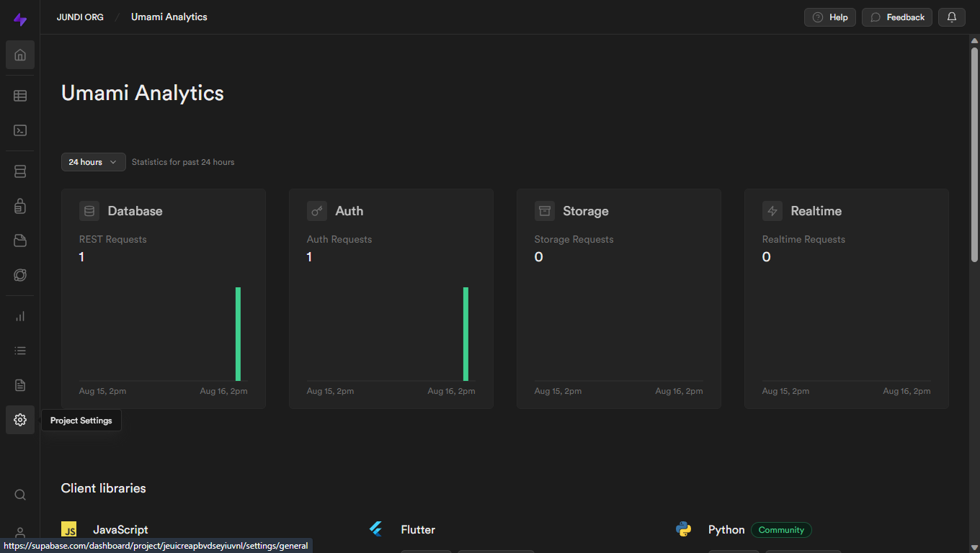Click the Database card's cylinder icon
This screenshot has height=553, width=980.
coord(89,211)
